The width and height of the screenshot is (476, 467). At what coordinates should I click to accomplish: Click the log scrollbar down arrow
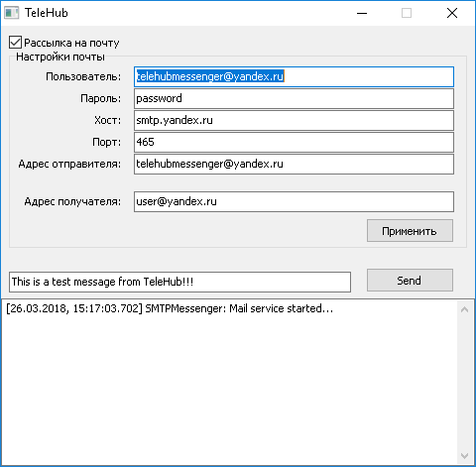464,456
